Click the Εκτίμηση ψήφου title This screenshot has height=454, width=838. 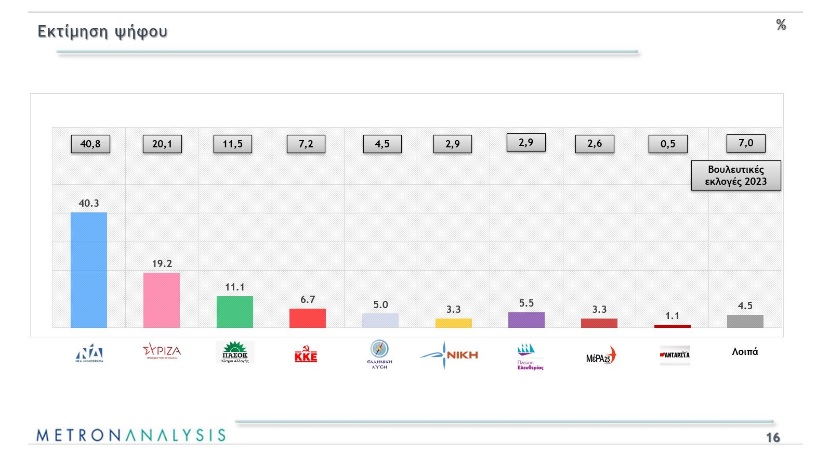tap(102, 32)
